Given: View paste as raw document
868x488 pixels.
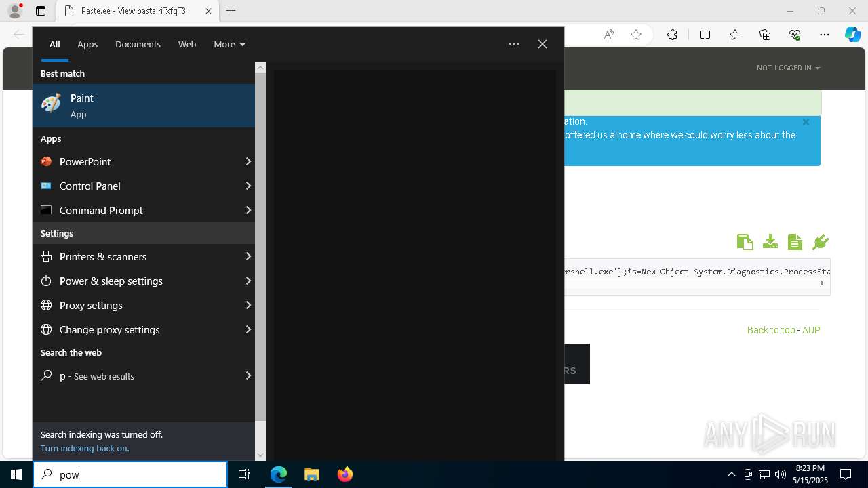Looking at the screenshot, I should tap(795, 242).
